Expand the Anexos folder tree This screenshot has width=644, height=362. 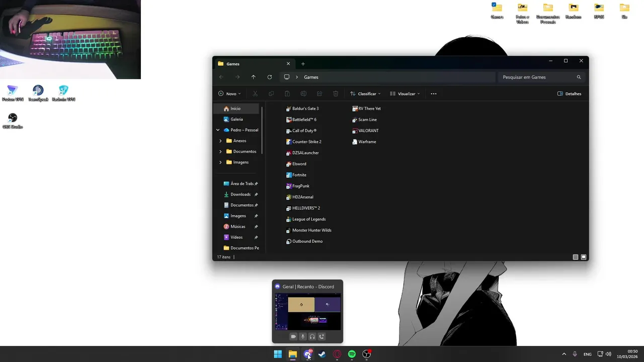[x=220, y=141]
